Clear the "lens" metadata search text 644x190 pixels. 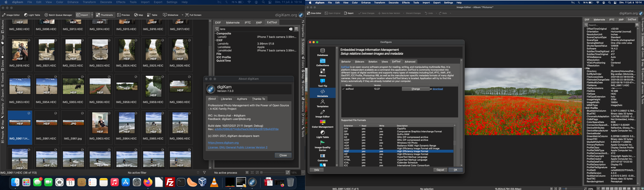[291, 29]
